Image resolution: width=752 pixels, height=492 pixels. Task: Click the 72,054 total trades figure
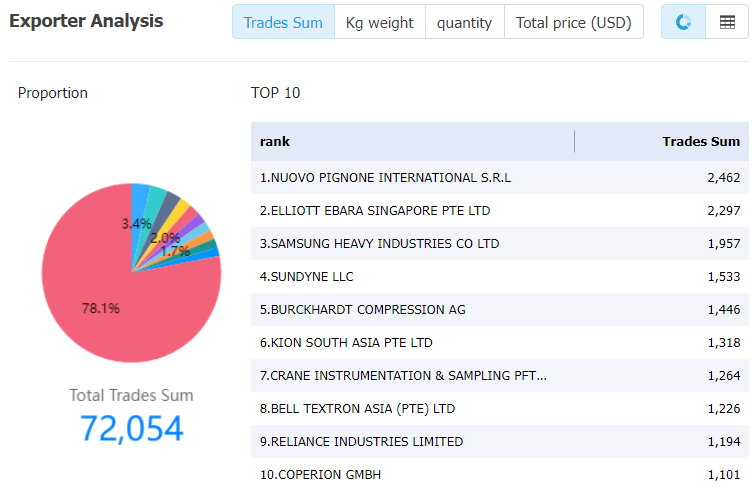pos(131,428)
